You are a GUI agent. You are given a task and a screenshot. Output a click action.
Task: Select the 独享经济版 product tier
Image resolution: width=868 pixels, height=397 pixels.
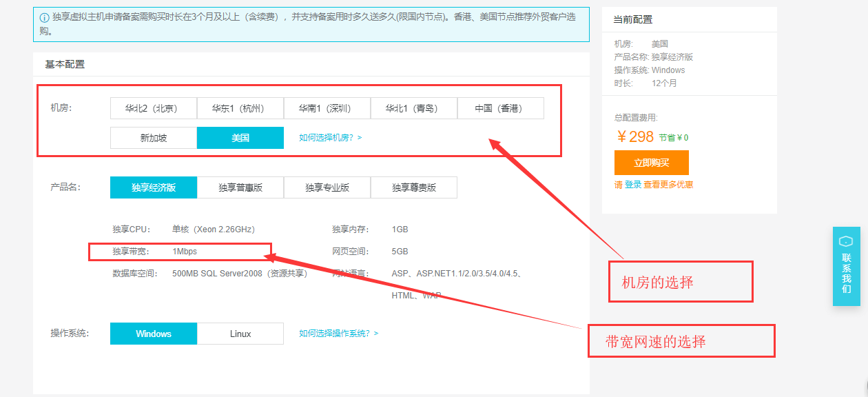pyautogui.click(x=153, y=187)
